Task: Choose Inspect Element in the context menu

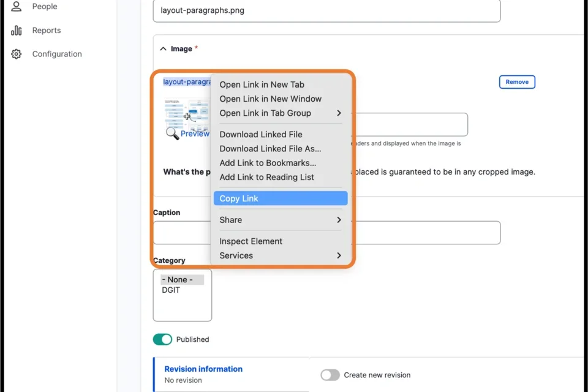Action: [x=251, y=241]
